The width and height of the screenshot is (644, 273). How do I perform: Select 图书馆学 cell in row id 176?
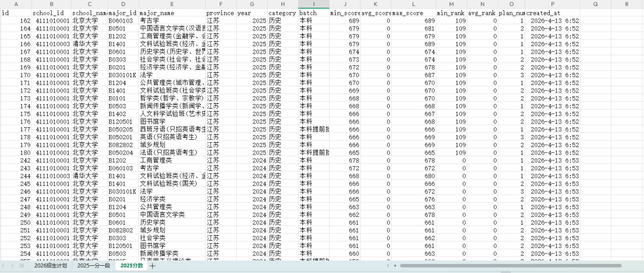point(172,121)
